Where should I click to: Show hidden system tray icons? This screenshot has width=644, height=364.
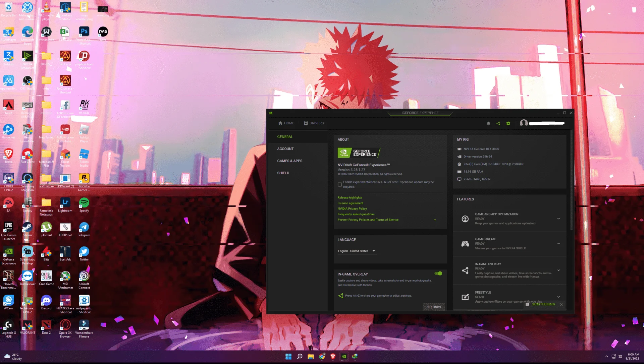point(606,356)
